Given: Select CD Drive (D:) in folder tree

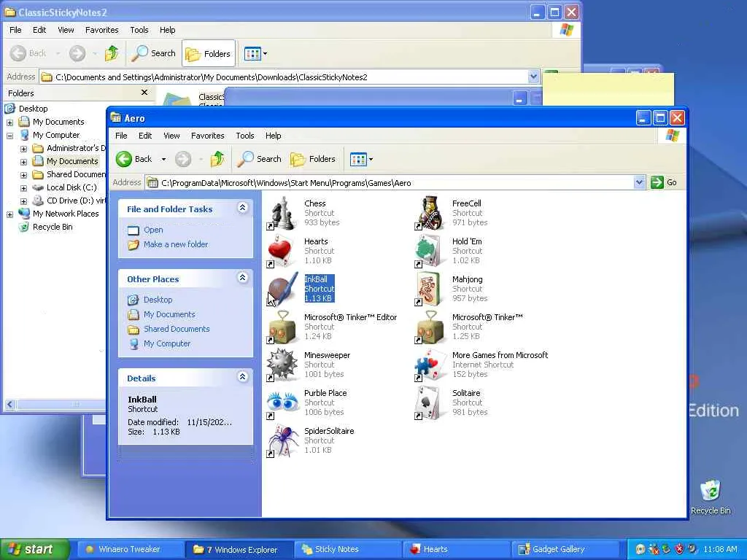Looking at the screenshot, I should tap(76, 201).
